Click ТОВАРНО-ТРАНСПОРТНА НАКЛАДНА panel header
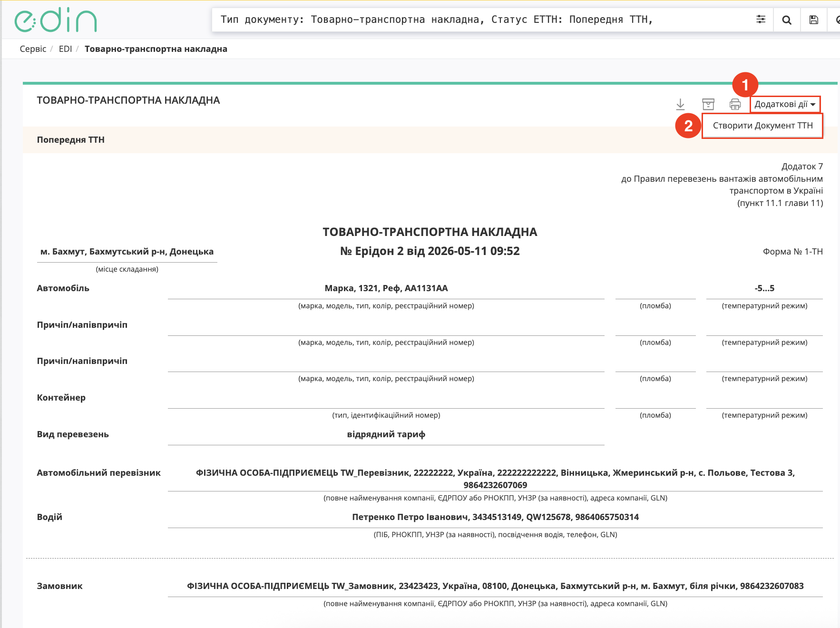This screenshot has width=840, height=628. [x=128, y=100]
